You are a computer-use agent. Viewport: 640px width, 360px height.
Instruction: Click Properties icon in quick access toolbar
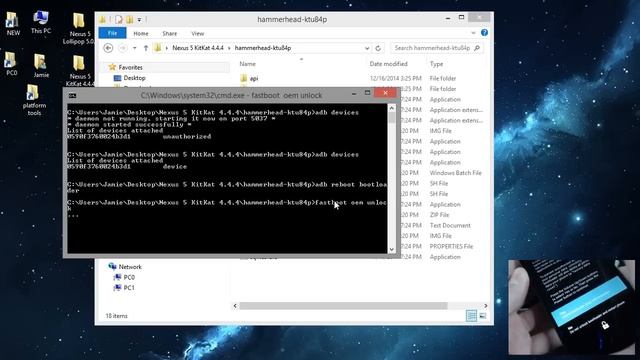[118, 19]
